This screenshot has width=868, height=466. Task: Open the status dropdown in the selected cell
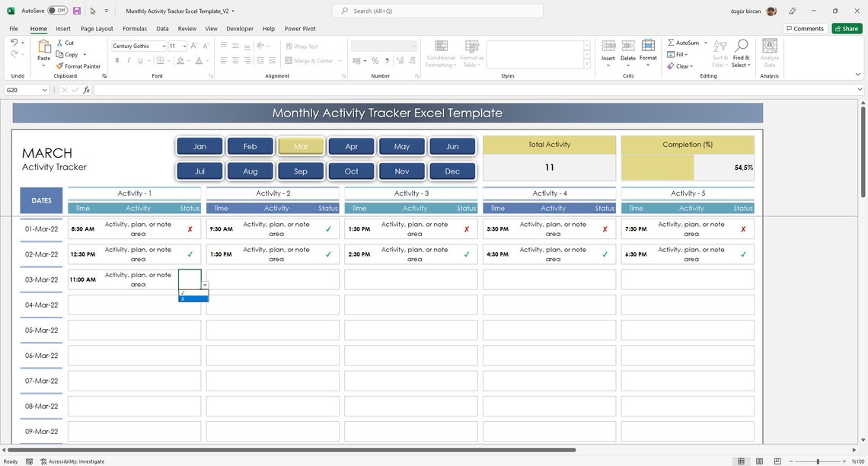point(205,284)
